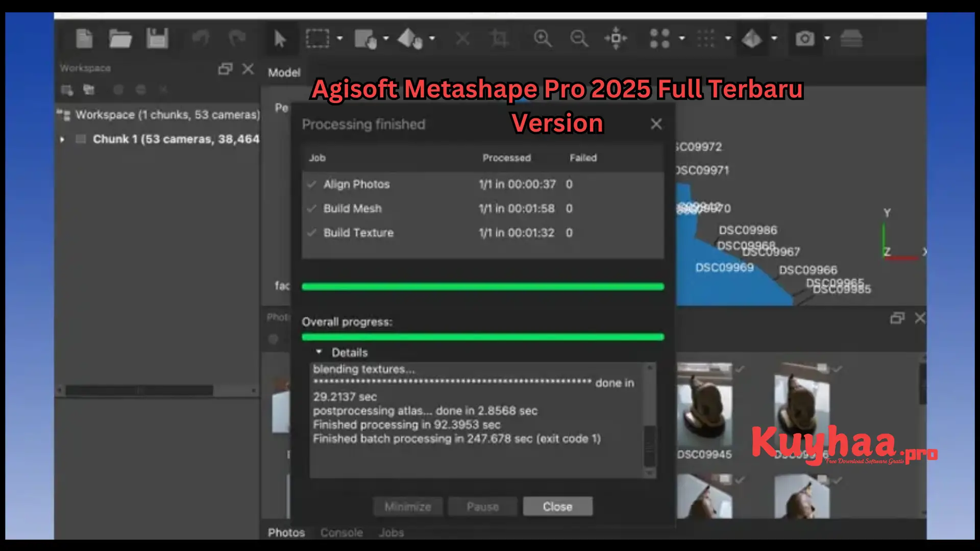Select the shaded model view icon

tap(752, 38)
